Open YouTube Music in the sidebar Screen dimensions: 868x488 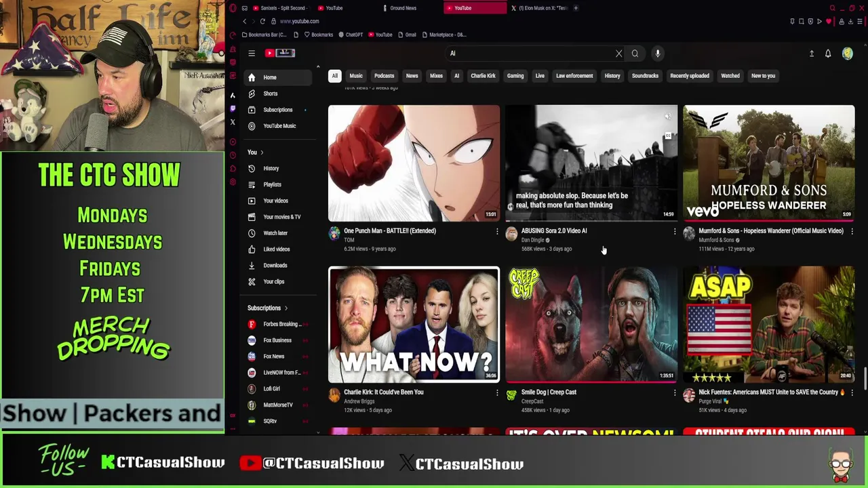tap(277, 126)
